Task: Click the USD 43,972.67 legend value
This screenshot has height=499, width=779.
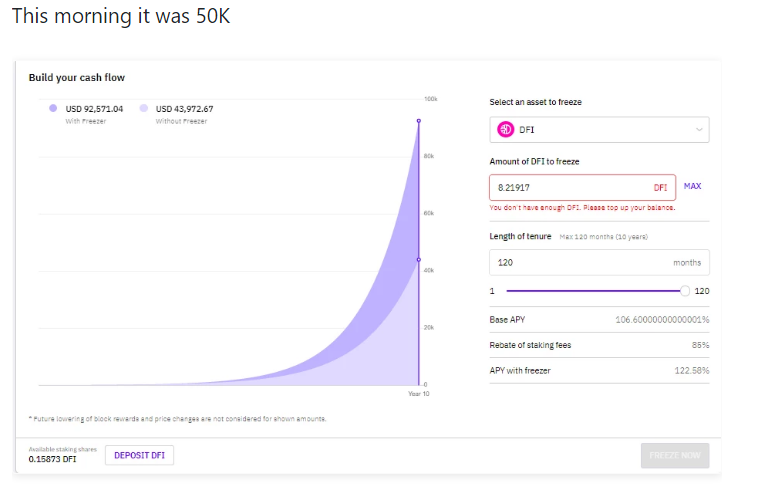Action: [184, 109]
